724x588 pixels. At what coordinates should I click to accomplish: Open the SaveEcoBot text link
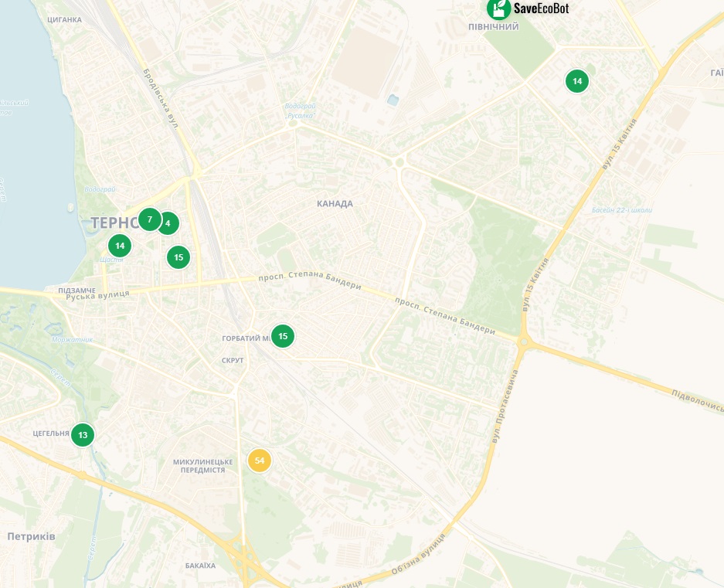(x=541, y=8)
